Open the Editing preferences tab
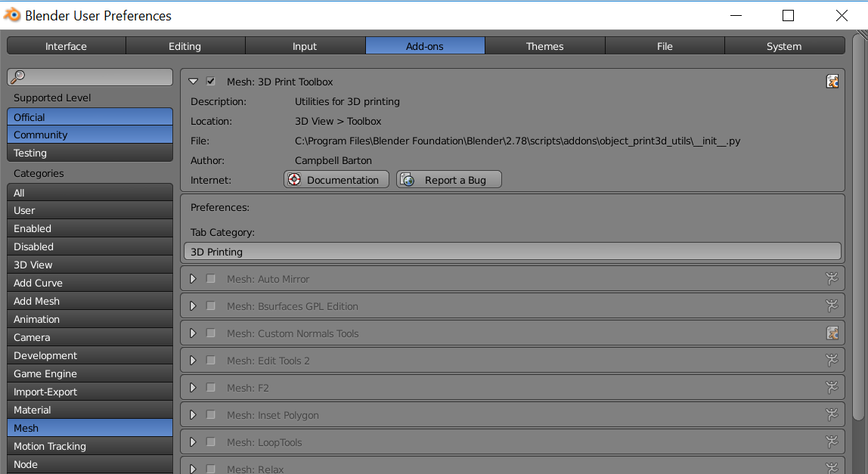Image resolution: width=868 pixels, height=474 pixels. [185, 46]
